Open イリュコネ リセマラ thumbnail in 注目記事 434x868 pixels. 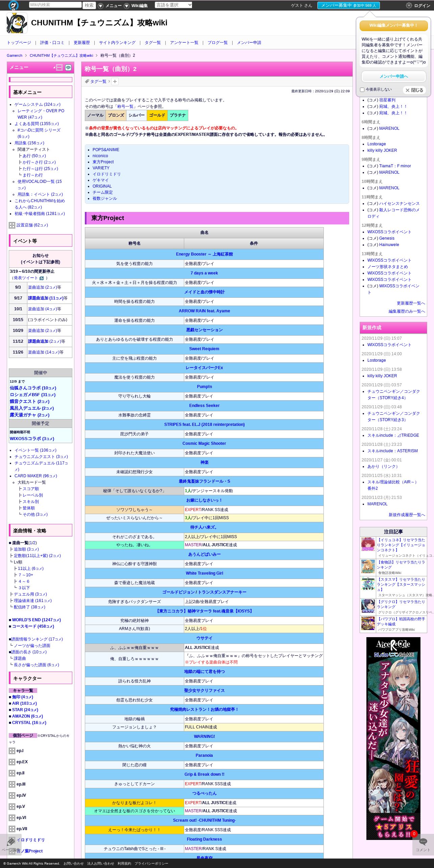coord(368,544)
